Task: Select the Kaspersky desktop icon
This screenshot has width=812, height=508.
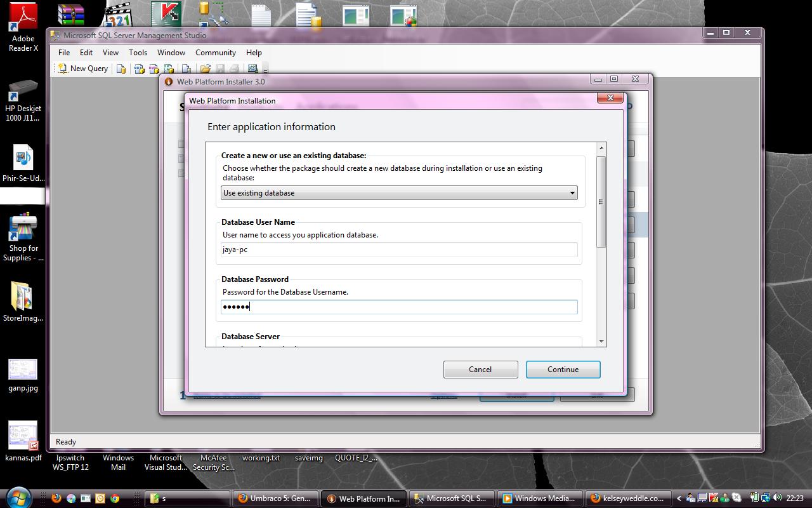Action: point(166,14)
